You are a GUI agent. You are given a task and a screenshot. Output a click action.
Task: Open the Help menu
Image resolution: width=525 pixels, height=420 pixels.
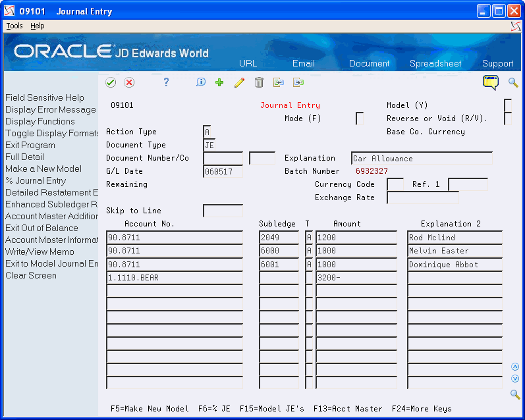[x=37, y=26]
